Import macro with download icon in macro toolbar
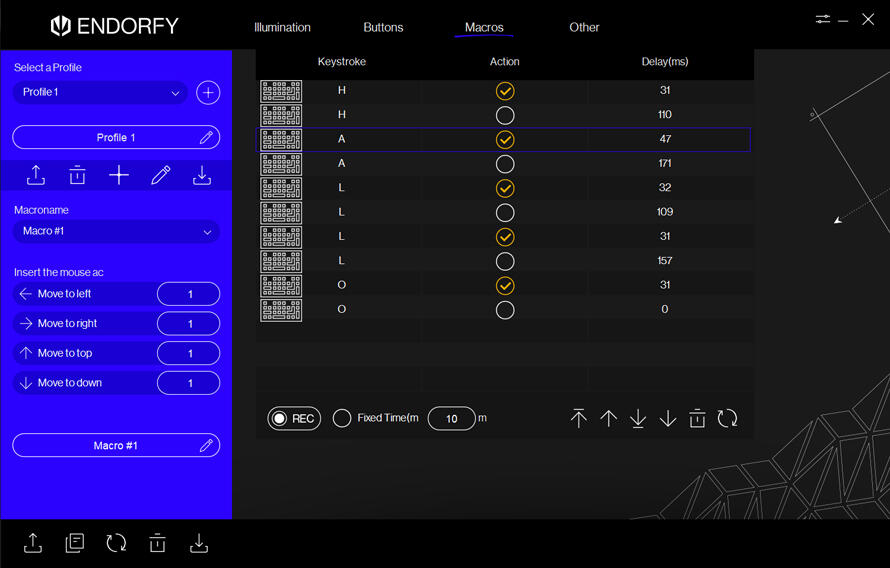This screenshot has height=568, width=890. 201,175
